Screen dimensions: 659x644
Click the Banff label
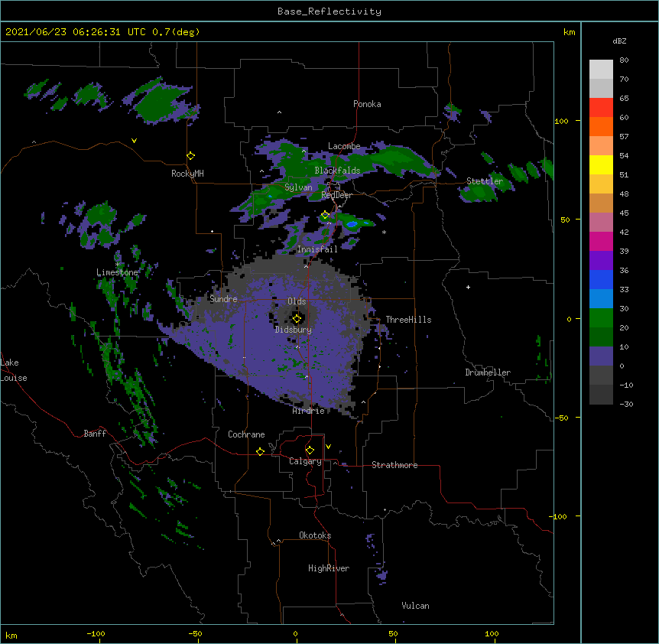(95, 434)
